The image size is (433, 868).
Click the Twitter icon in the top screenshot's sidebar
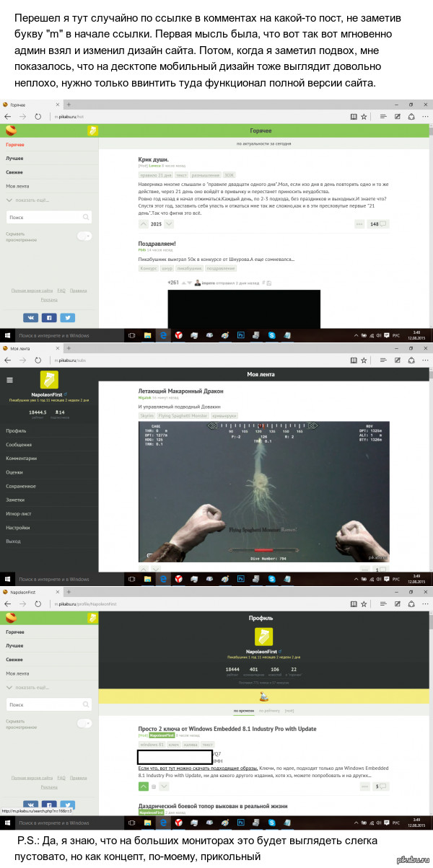67,317
